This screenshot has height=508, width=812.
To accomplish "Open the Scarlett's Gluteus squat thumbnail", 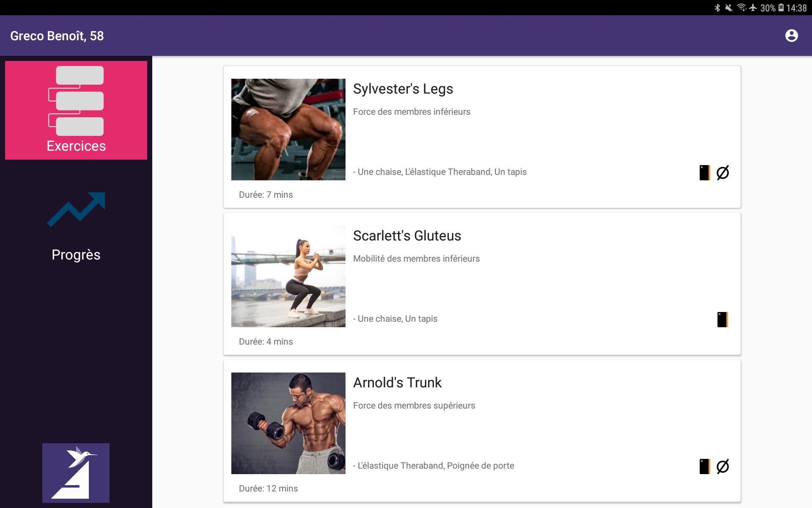I will pos(288,276).
